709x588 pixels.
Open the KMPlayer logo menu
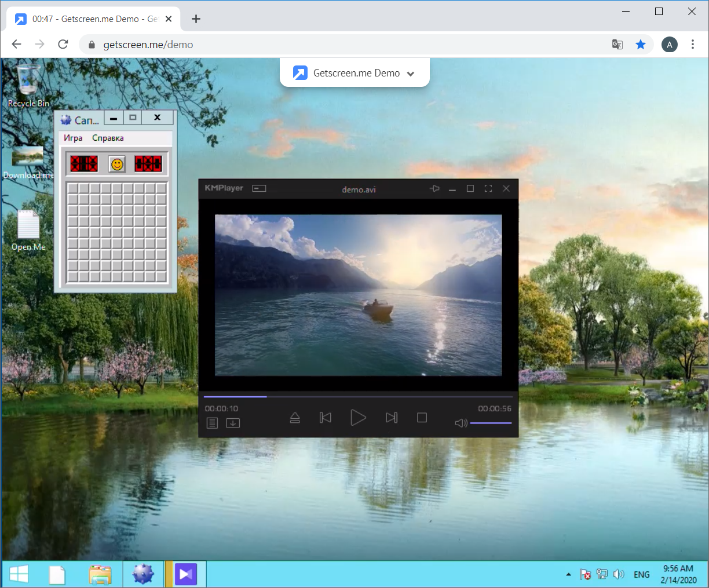point(224,188)
